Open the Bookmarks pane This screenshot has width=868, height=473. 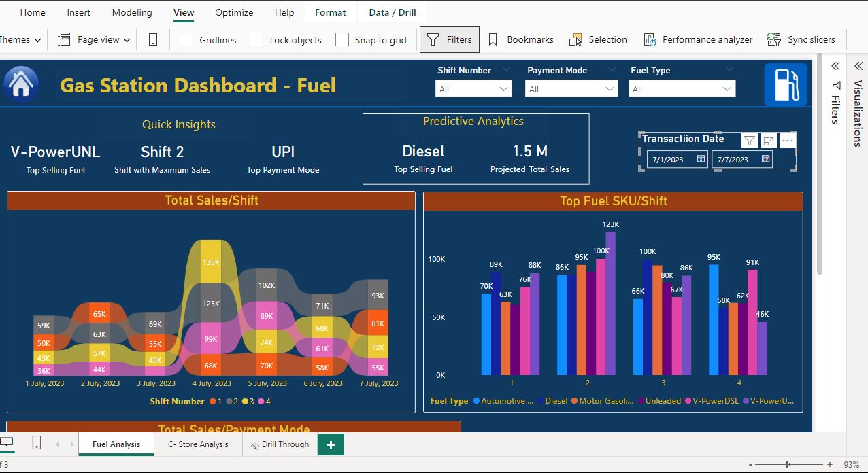pos(520,40)
